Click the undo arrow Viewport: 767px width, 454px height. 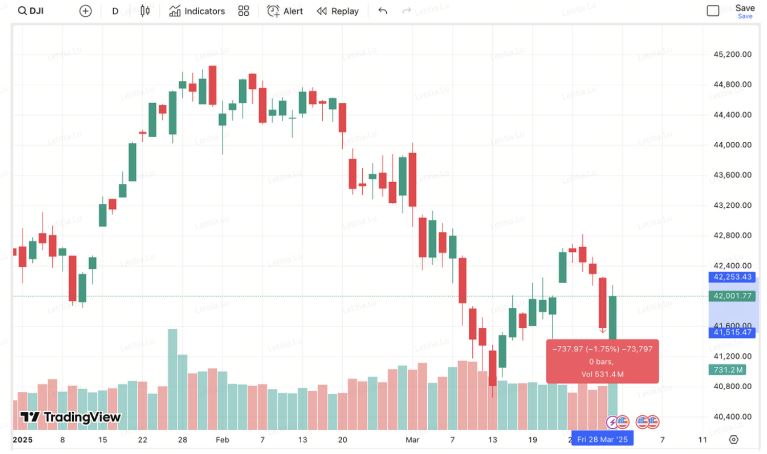pyautogui.click(x=382, y=11)
